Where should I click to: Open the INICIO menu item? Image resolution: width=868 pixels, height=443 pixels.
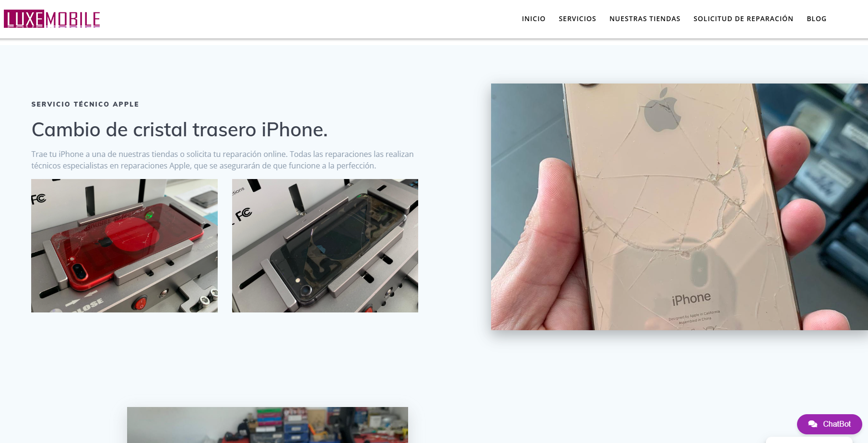533,19
